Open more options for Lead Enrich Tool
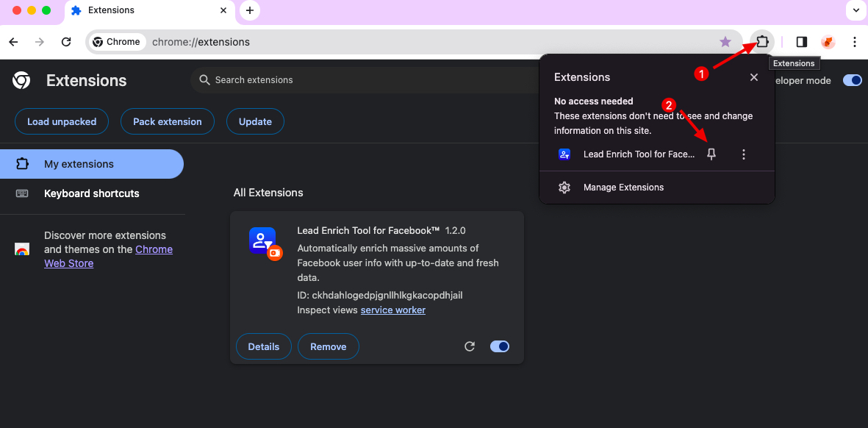The width and height of the screenshot is (868, 428). tap(743, 154)
